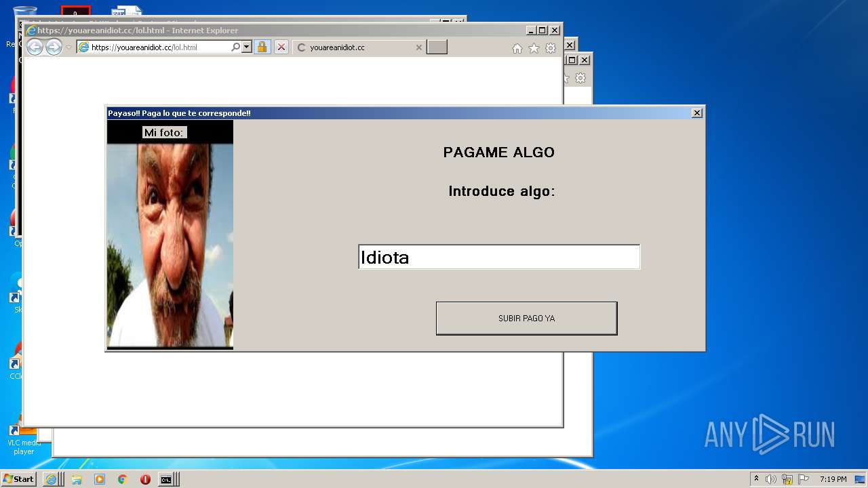Click the 7:19 PM system clock
Screen dimensions: 868x488
[x=833, y=479]
